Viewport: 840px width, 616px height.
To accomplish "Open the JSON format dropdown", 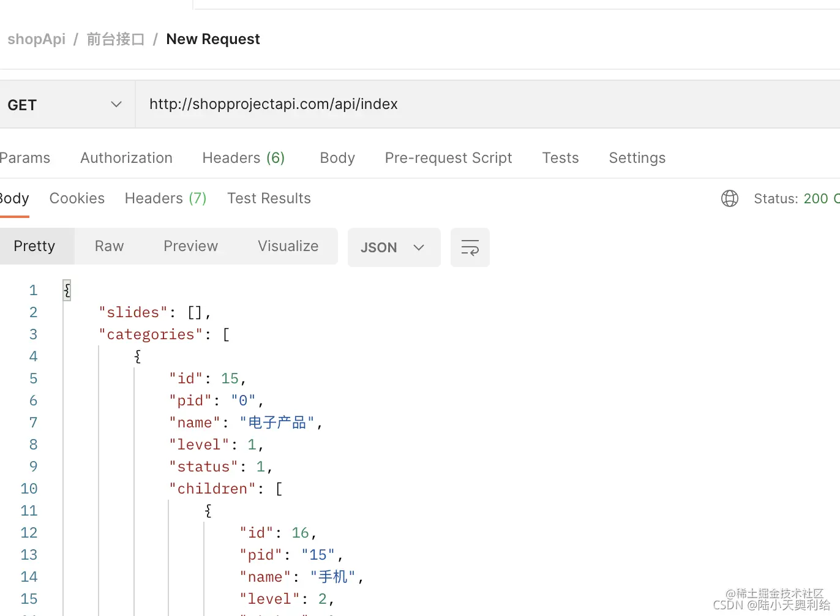I will pos(394,247).
